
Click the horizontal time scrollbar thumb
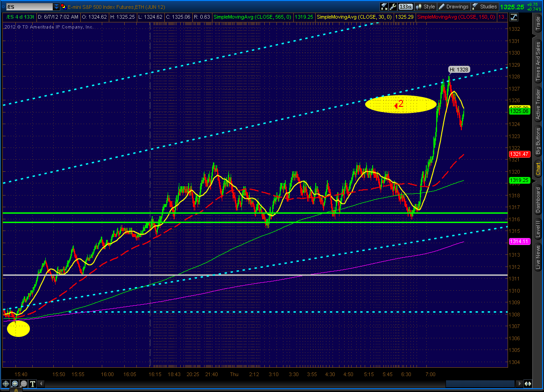coord(480,384)
